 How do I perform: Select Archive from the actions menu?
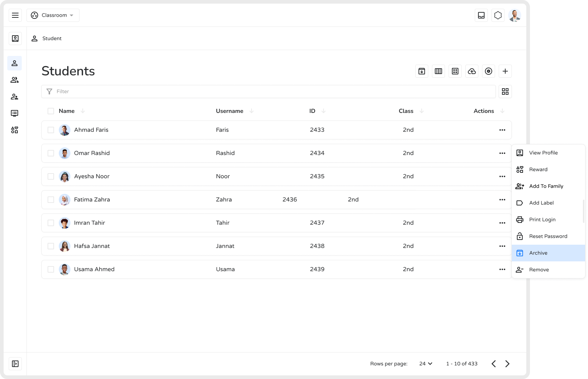point(538,253)
